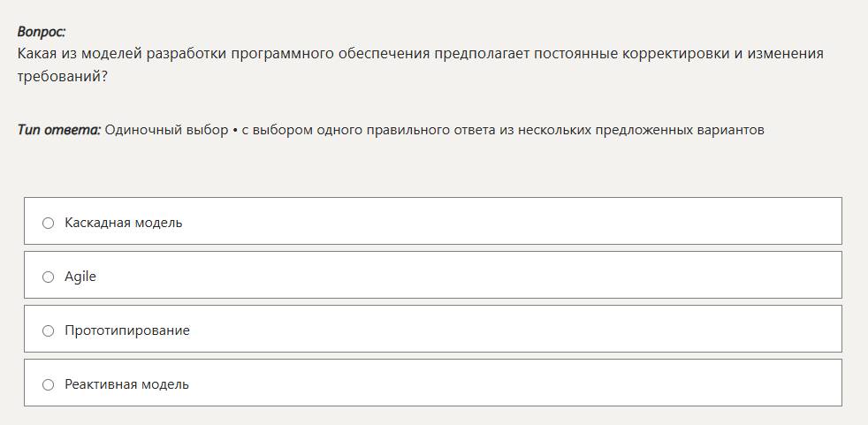Click empty area inside the Agile answer box
The height and width of the screenshot is (425, 868).
530,277
